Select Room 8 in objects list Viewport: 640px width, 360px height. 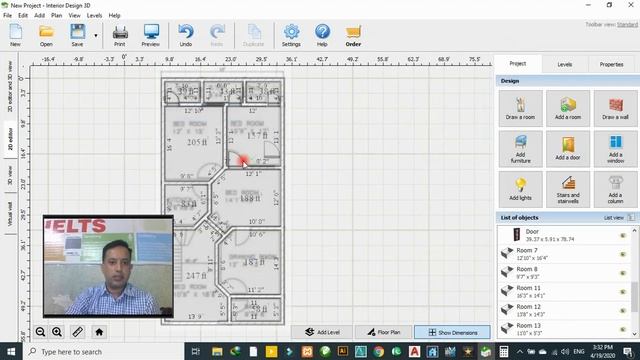point(564,273)
